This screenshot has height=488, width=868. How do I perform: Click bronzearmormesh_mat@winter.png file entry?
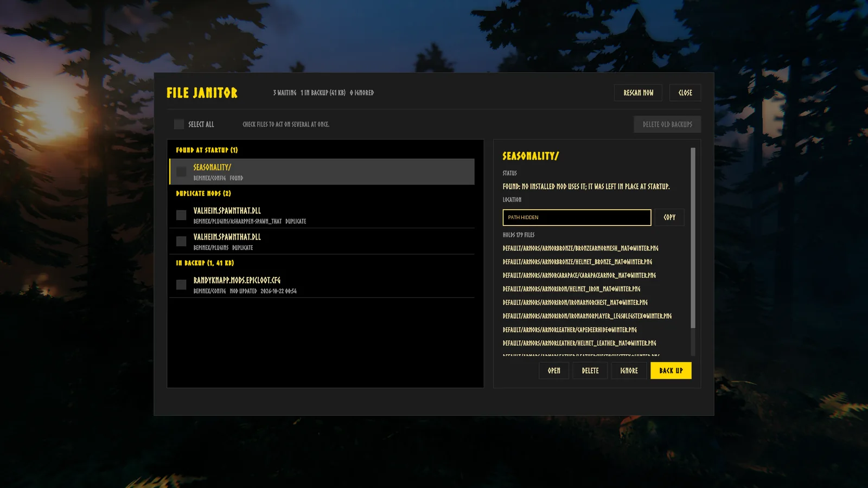click(580, 248)
